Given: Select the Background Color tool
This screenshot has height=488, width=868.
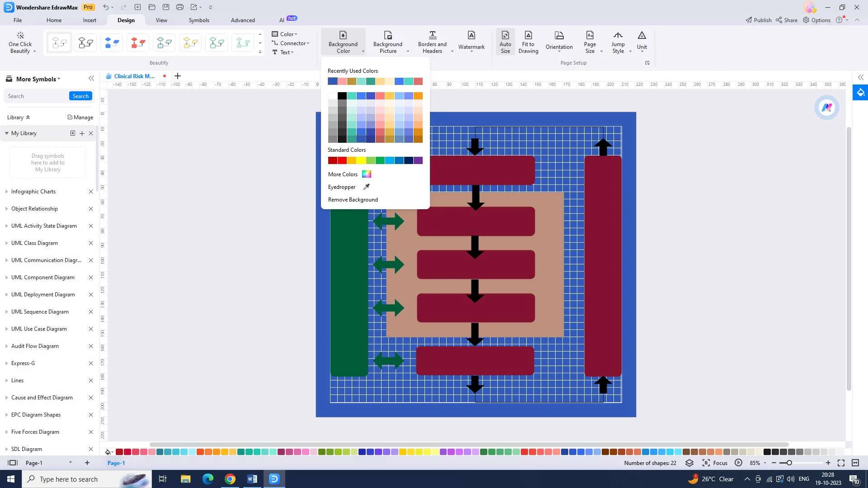Looking at the screenshot, I should (x=343, y=42).
